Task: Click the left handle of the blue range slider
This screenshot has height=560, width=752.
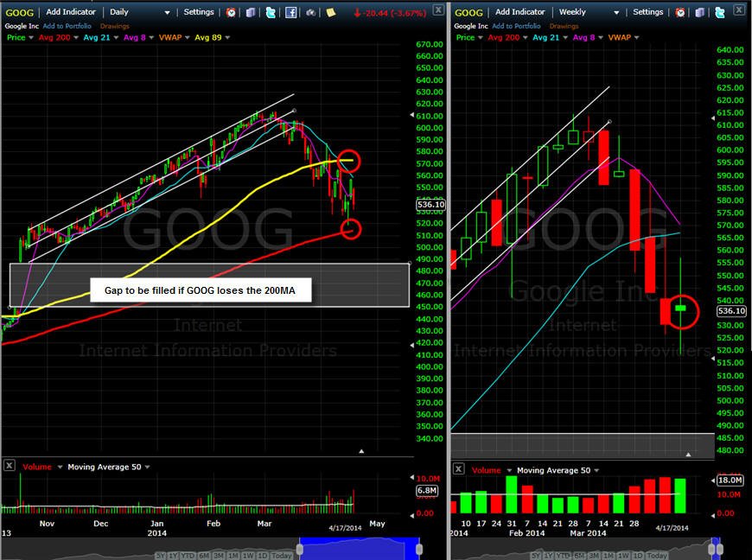Action: click(x=300, y=550)
